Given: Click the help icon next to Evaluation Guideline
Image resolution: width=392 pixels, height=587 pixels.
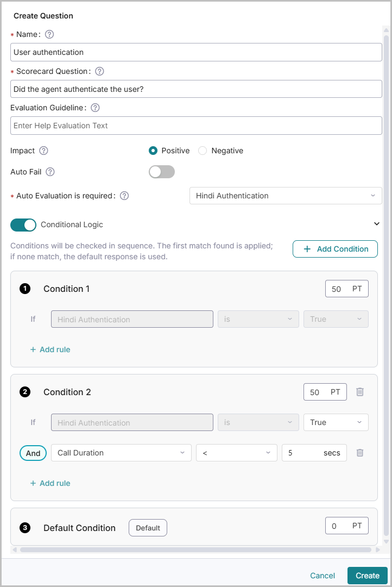Looking at the screenshot, I should [x=96, y=108].
